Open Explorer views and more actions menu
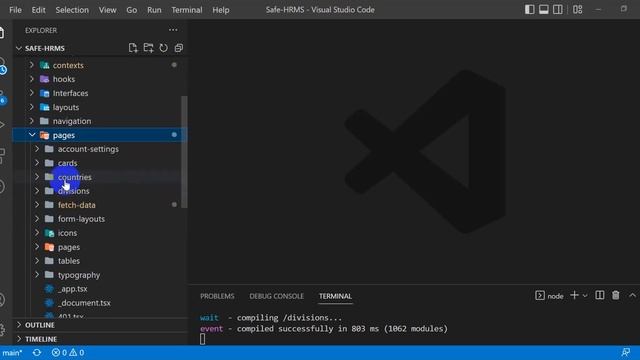 click(x=173, y=30)
